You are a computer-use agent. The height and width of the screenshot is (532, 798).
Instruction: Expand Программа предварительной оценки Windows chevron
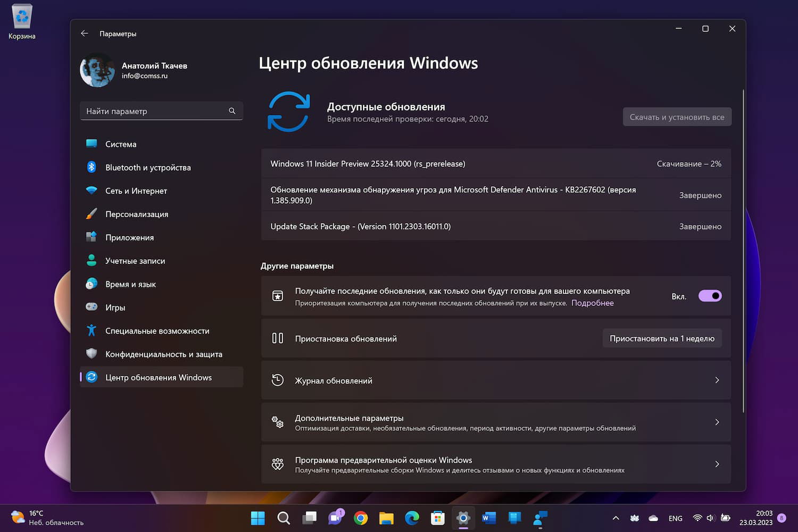click(717, 463)
